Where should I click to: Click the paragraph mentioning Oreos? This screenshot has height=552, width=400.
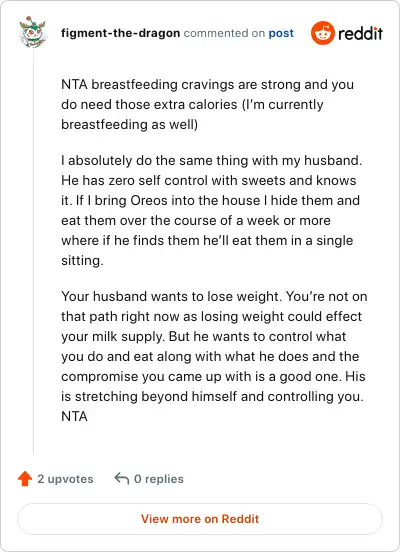212,211
